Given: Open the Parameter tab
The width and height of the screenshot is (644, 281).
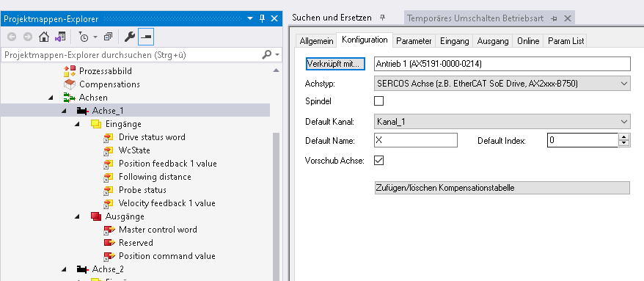Looking at the screenshot, I should tap(414, 41).
